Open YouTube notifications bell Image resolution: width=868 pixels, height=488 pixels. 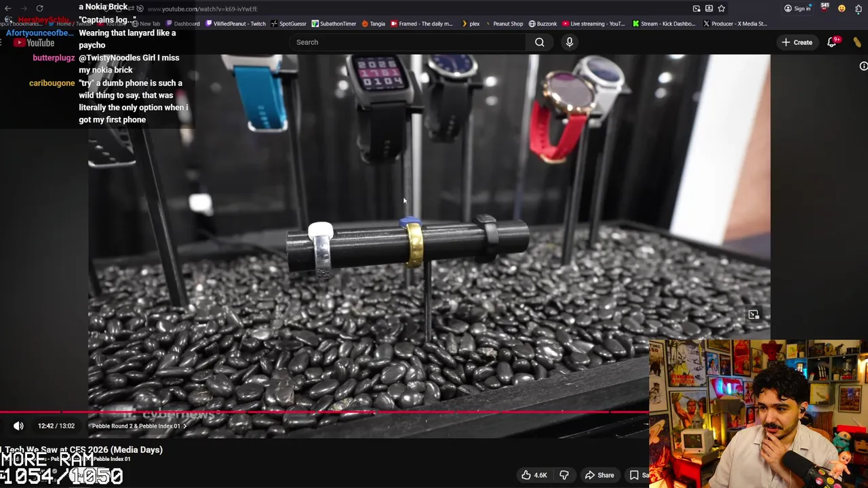pyautogui.click(x=832, y=42)
